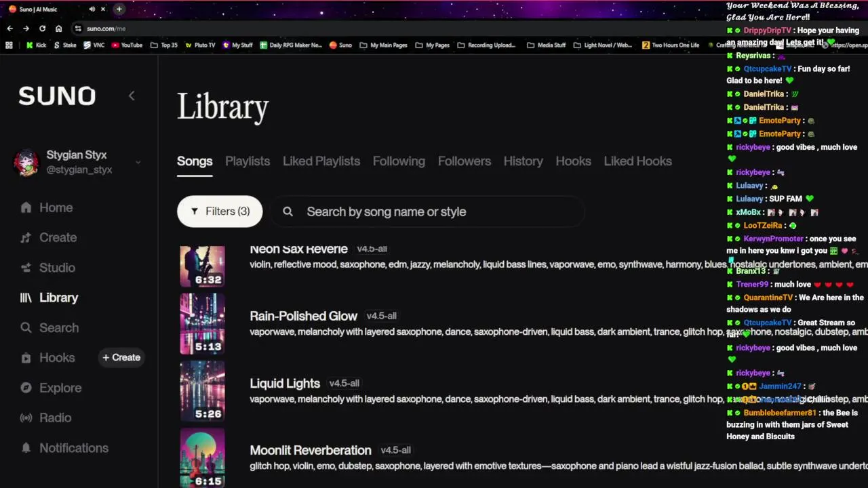Image resolution: width=868 pixels, height=488 pixels.
Task: Open the VNC bookmark
Action: pos(94,45)
